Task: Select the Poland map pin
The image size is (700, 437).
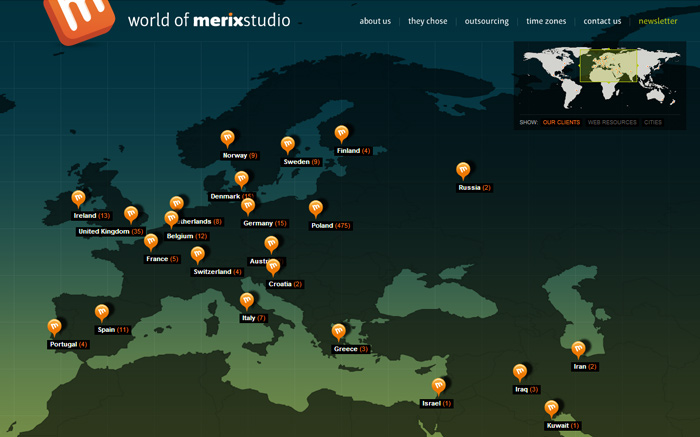Action: click(316, 209)
